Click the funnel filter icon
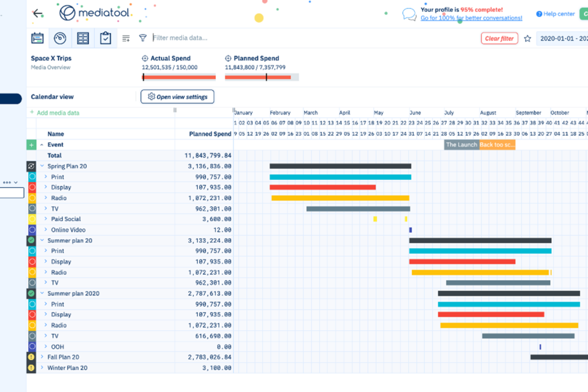 point(143,38)
